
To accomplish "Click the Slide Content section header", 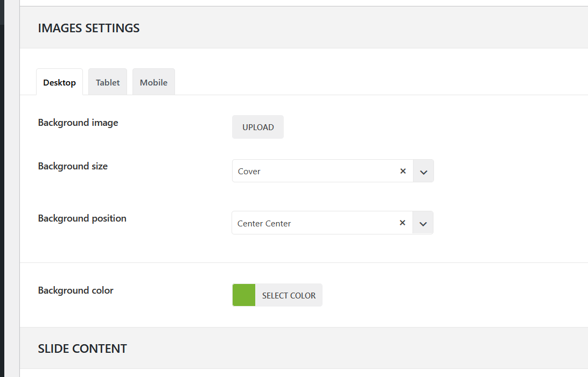I will point(82,348).
